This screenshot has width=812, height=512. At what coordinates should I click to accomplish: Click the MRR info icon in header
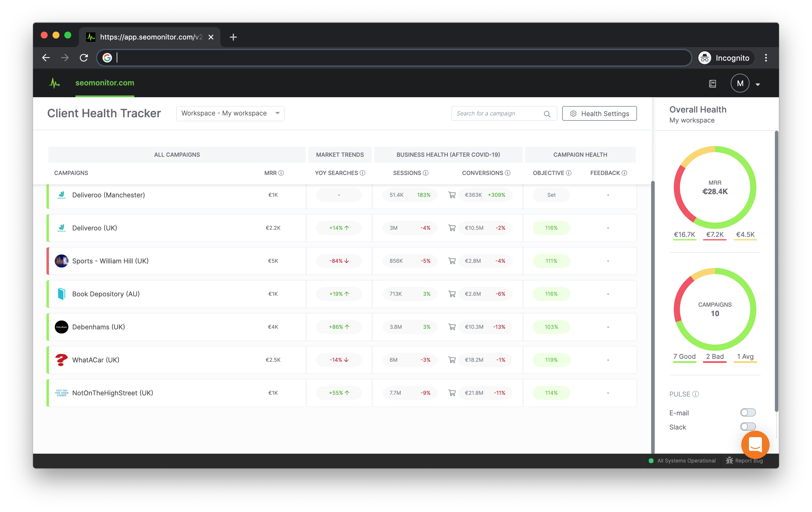click(281, 173)
